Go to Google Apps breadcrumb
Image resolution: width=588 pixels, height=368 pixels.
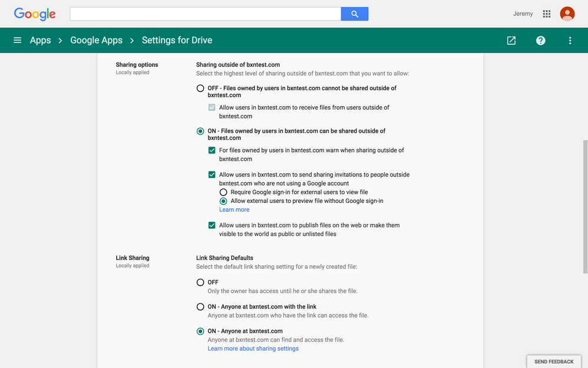97,40
